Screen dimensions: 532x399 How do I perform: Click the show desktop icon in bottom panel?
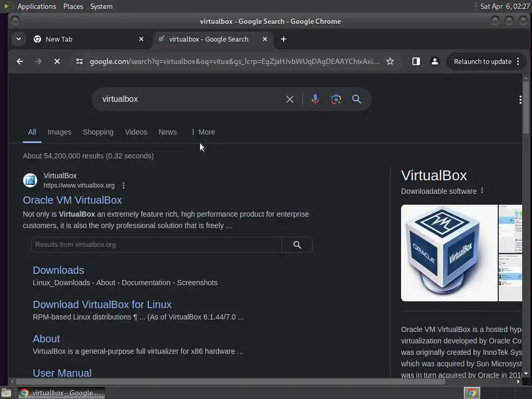click(x=6, y=393)
